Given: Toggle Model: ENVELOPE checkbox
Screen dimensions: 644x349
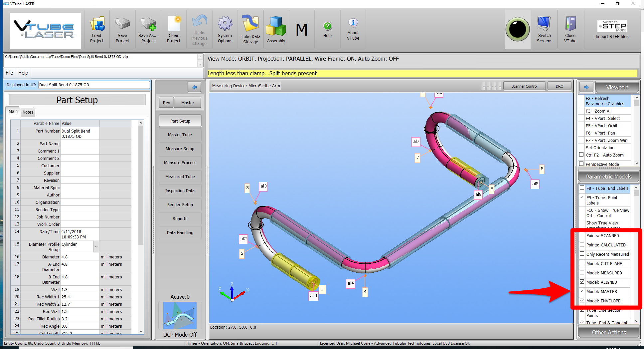Looking at the screenshot, I should (582, 300).
